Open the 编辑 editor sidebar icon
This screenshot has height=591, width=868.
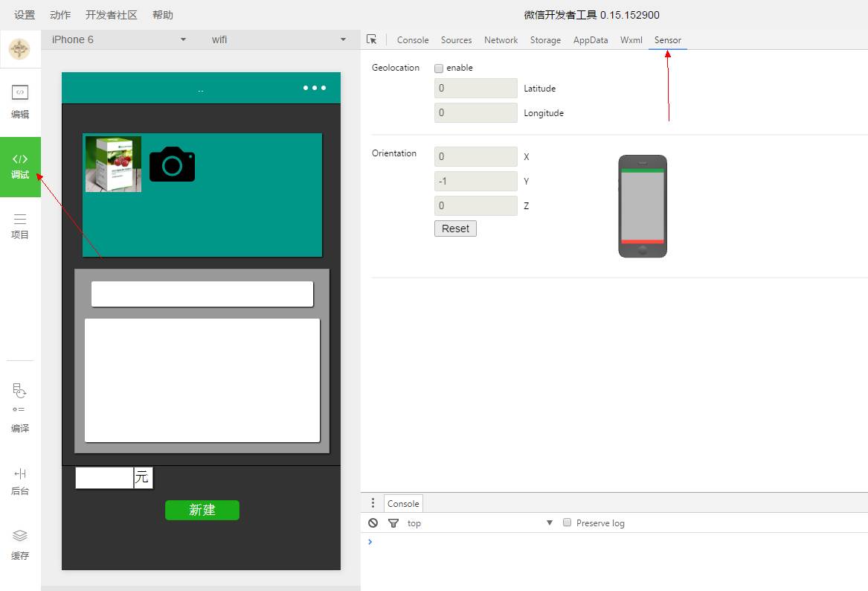tap(20, 101)
